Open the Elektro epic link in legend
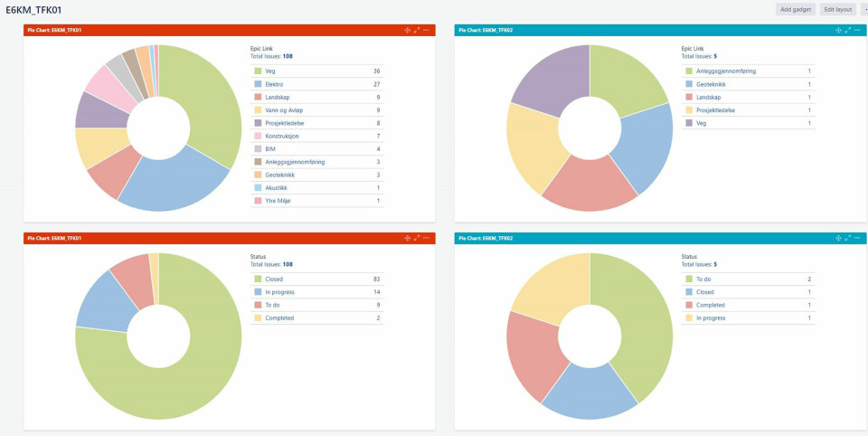 [x=274, y=83]
